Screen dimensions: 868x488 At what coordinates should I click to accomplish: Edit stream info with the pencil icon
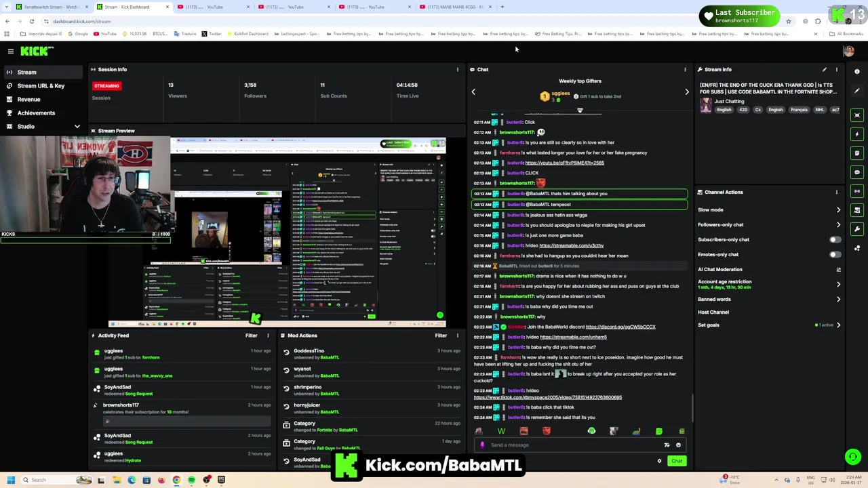click(825, 69)
